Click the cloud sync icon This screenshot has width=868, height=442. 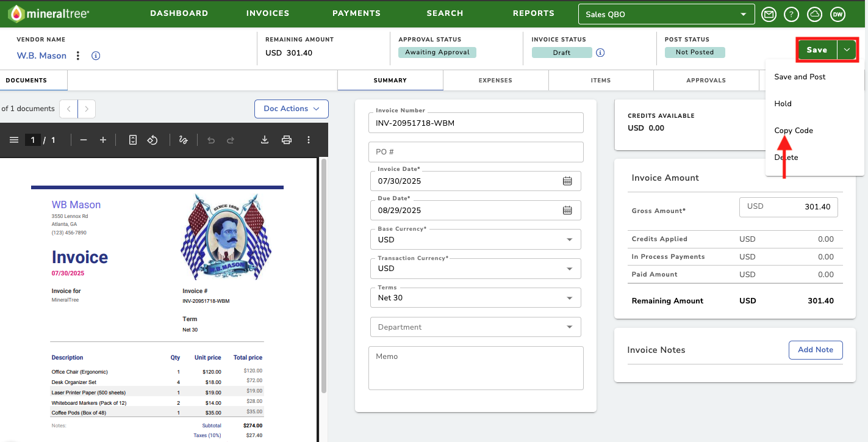coord(814,14)
